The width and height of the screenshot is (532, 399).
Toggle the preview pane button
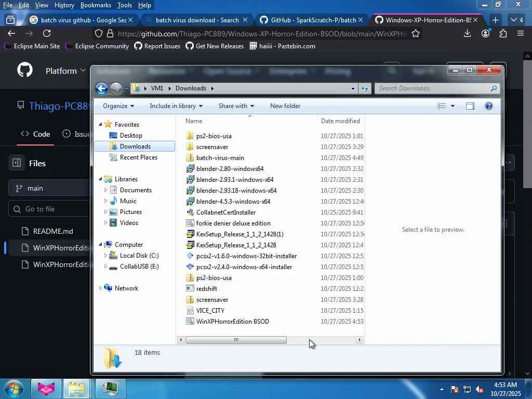coord(470,106)
